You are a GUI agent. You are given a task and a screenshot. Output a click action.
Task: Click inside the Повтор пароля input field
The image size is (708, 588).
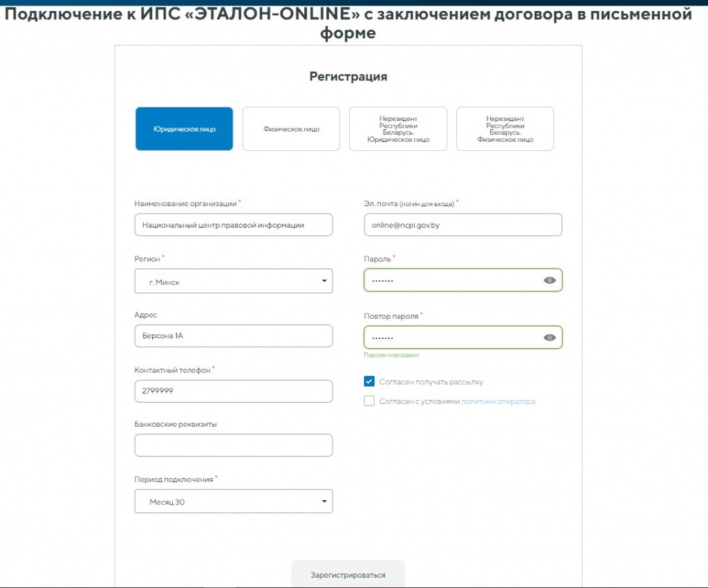(463, 338)
